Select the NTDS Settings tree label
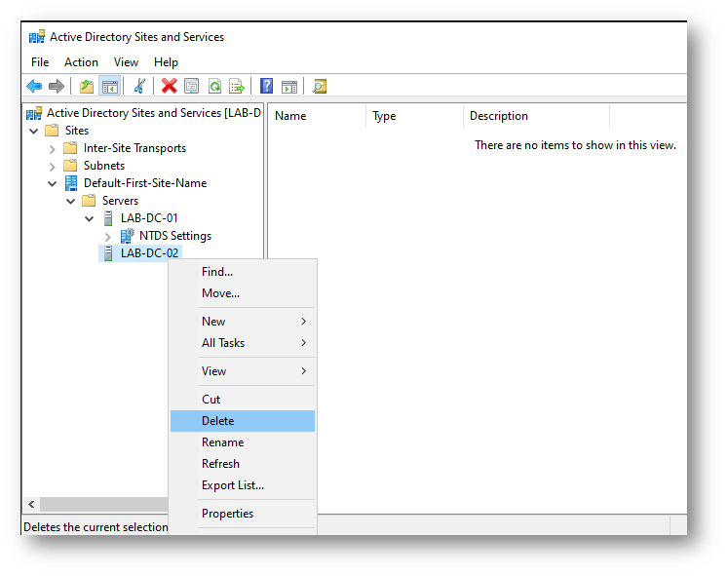The width and height of the screenshot is (728, 576). (x=175, y=236)
